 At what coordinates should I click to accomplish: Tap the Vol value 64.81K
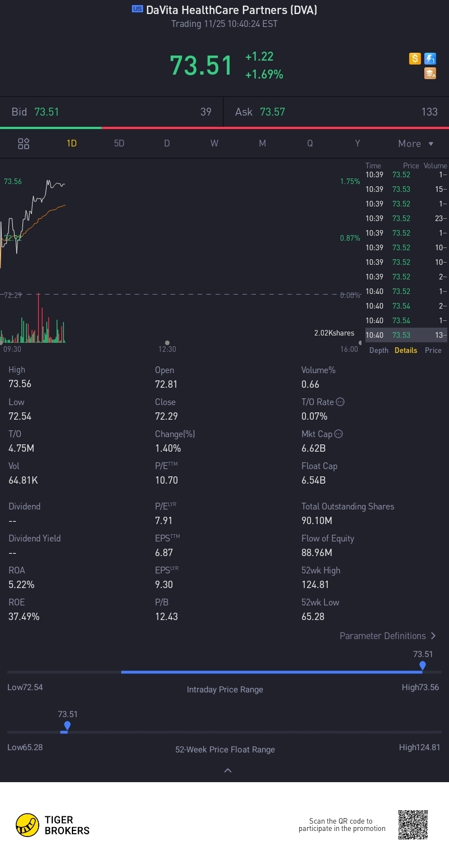[23, 480]
